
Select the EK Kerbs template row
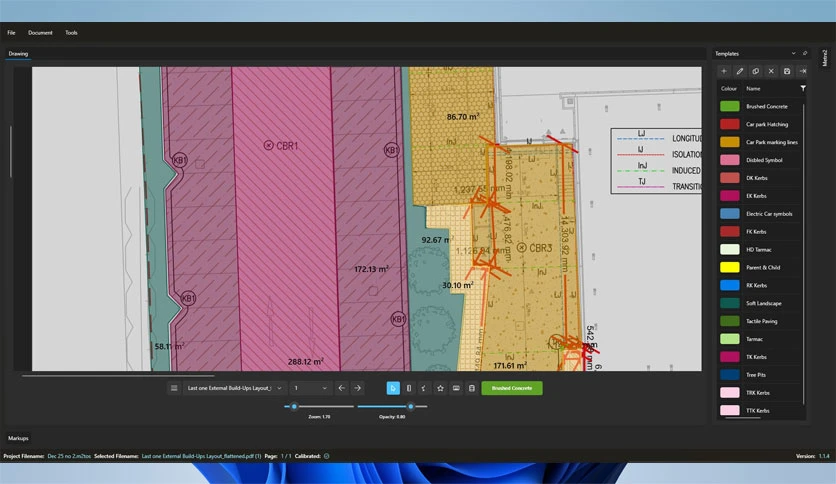[760, 196]
